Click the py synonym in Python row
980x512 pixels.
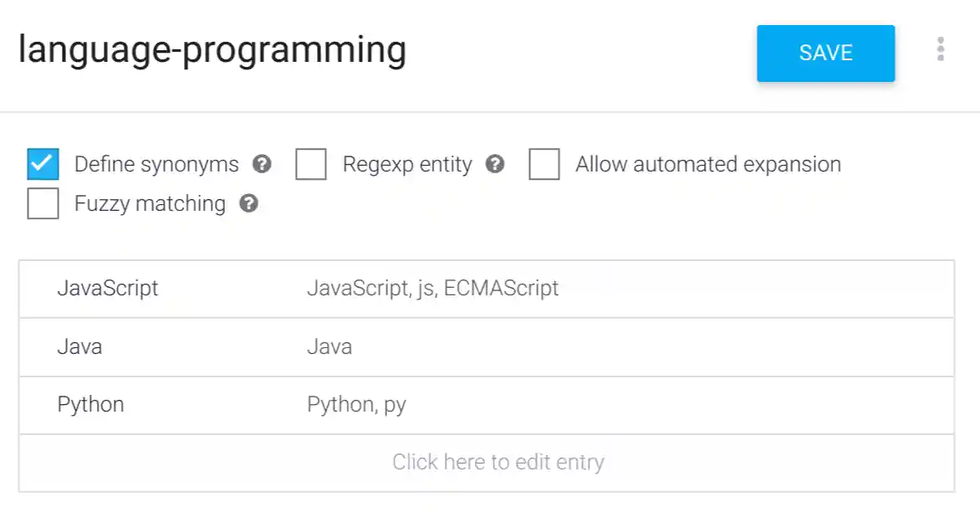pyautogui.click(x=397, y=405)
